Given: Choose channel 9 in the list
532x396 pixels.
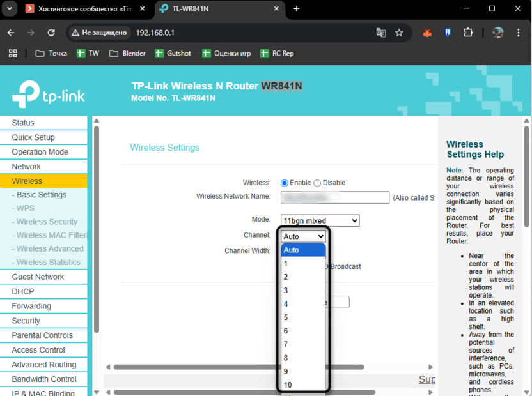Looking at the screenshot, I should click(303, 371).
